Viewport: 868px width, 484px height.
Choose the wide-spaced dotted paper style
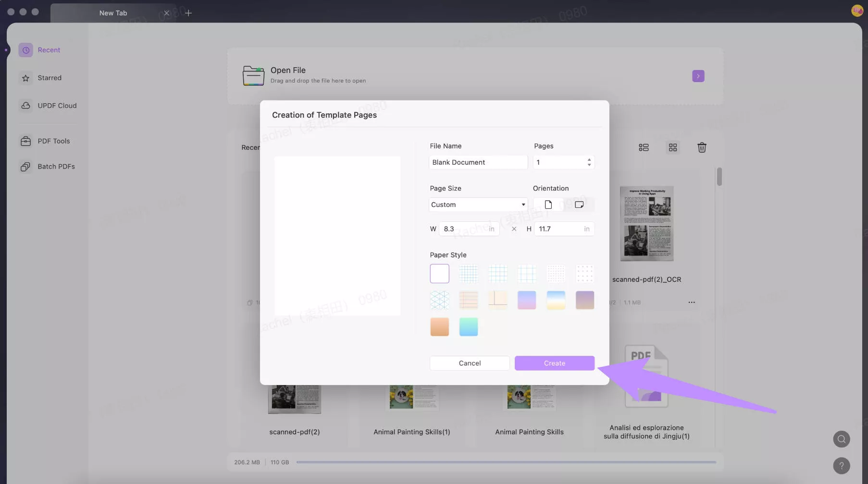585,274
